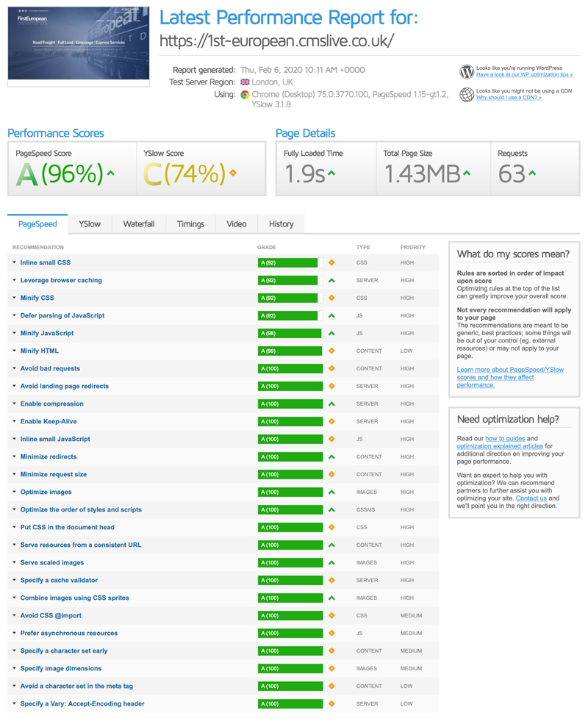The height and width of the screenshot is (724, 588).
Task: Open the History tab
Action: (281, 224)
